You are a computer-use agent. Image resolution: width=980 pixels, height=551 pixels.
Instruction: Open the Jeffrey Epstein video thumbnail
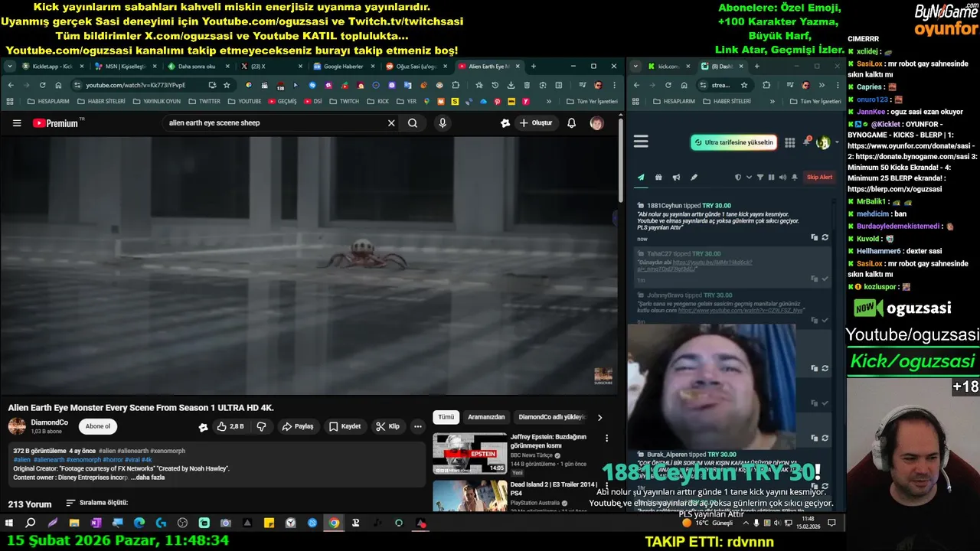click(469, 454)
